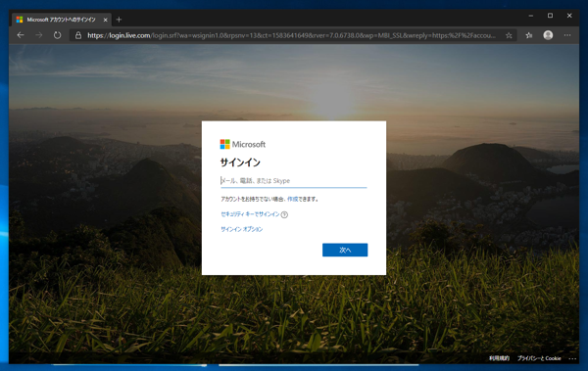588x371 pixels.
Task: Open サインイン オプション link
Action: [x=241, y=229]
